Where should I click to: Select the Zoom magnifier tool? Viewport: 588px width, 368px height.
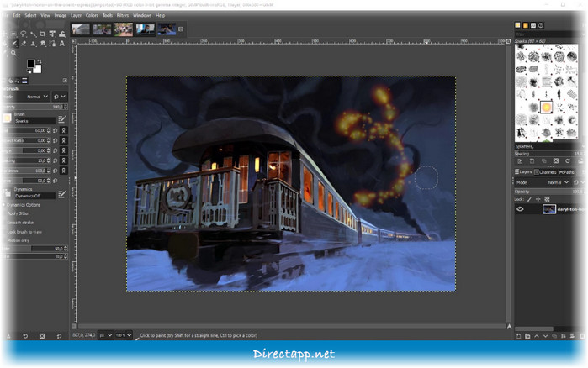(x=13, y=53)
